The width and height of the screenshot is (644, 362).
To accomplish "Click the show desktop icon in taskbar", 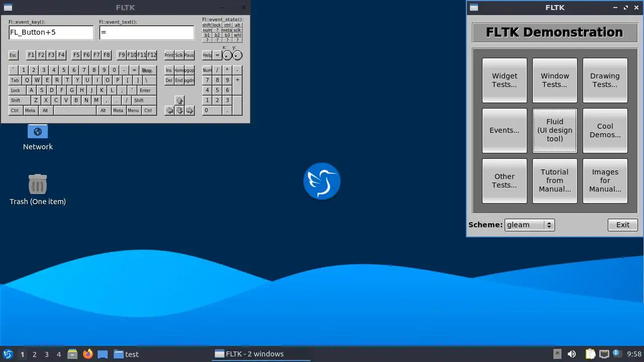I will 103,354.
